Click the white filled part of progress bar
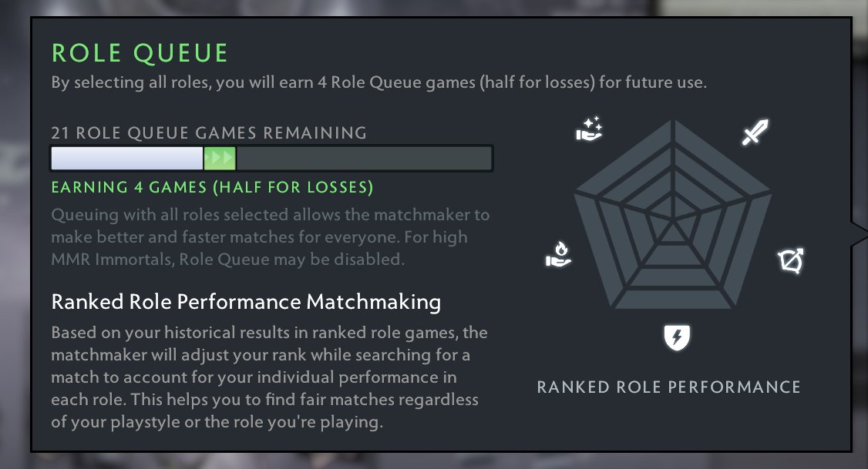The width and height of the screenshot is (868, 469). pos(126,158)
